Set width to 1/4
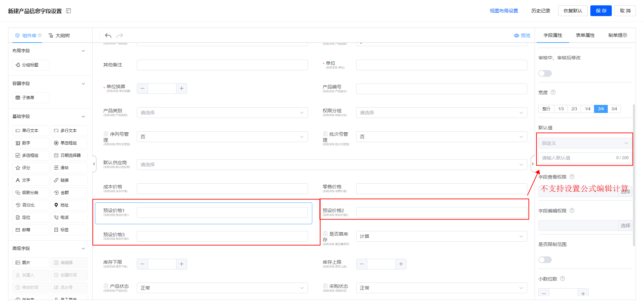The width and height of the screenshot is (644, 308). 588,109
